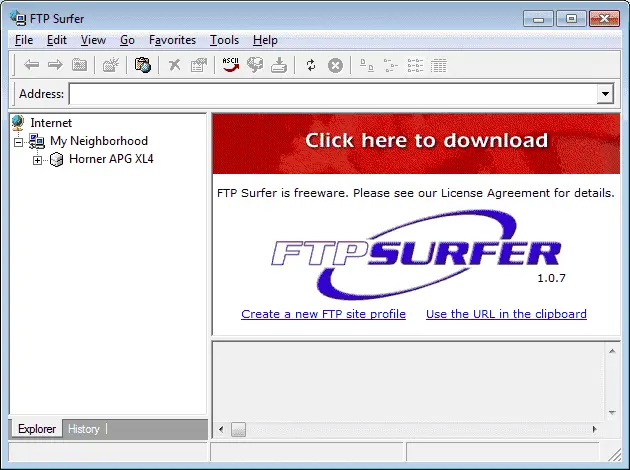Click the Internet globe icon in tree
This screenshot has width=630, height=470.
tap(18, 123)
